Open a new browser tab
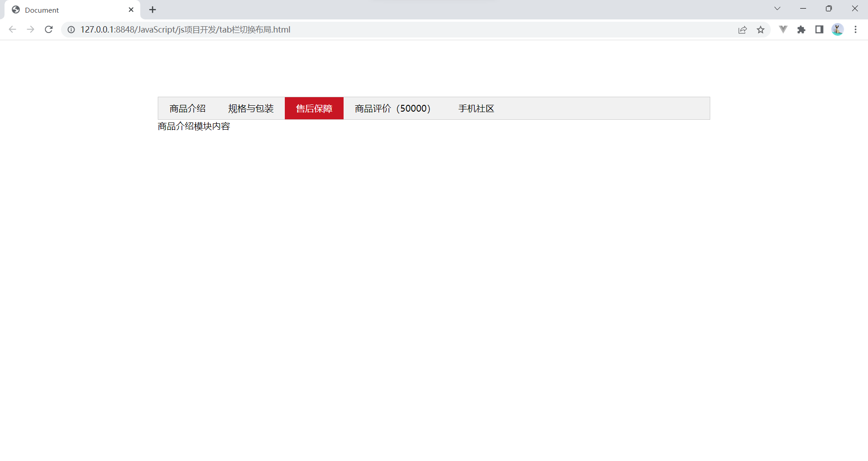The image size is (868, 461). (152, 9)
